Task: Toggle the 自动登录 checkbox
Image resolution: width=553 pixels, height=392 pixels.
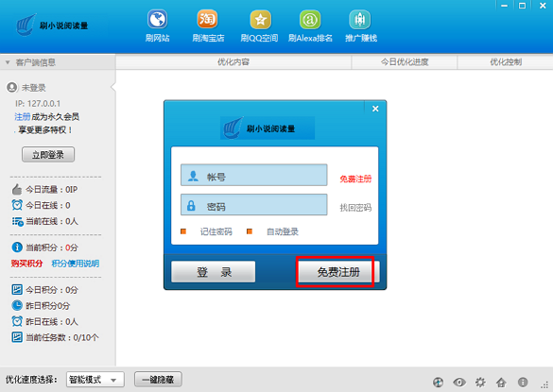Action: pos(250,231)
